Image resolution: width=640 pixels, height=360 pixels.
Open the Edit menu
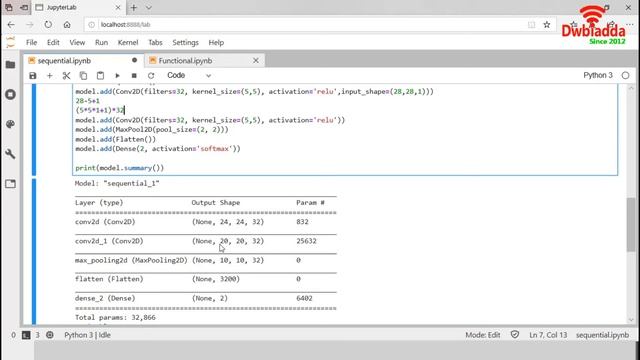point(53,42)
